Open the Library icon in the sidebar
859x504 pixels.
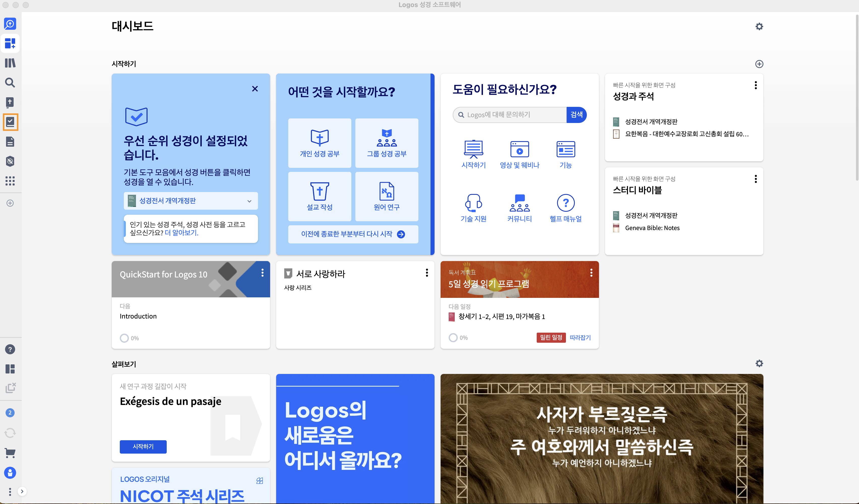10,63
